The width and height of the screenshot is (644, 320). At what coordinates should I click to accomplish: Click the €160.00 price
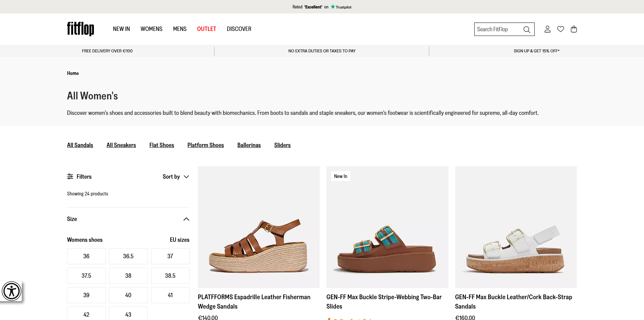point(465,317)
